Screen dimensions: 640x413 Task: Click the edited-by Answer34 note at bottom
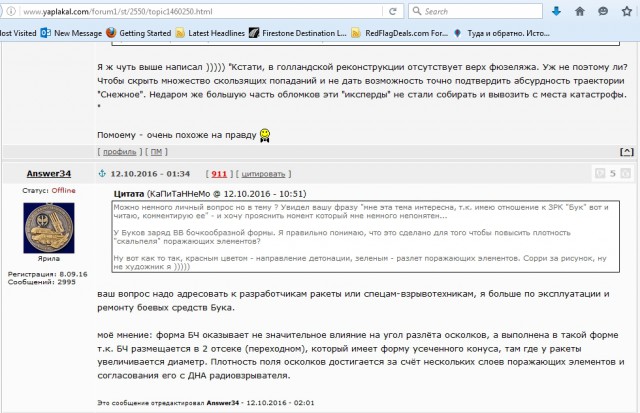coord(206,403)
